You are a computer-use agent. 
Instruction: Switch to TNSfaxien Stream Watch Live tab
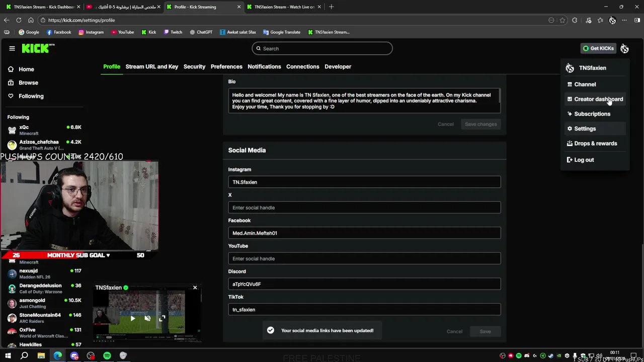pyautogui.click(x=284, y=7)
